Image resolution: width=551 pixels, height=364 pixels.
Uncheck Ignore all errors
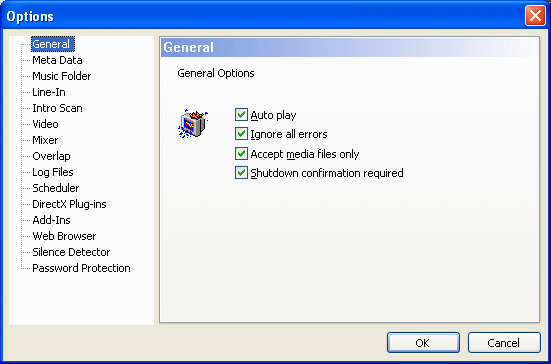(241, 134)
